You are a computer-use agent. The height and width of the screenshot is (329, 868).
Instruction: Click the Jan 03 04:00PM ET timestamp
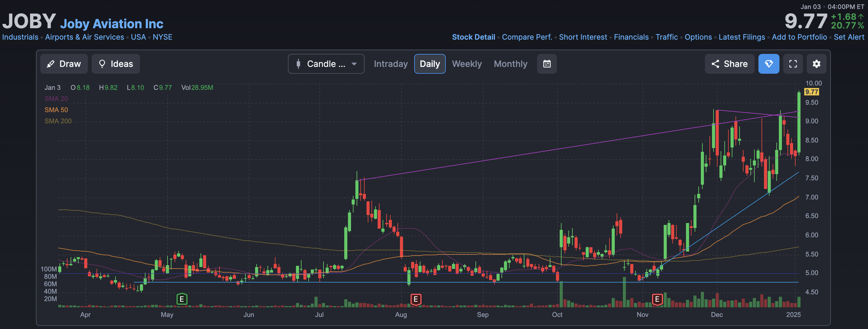(x=832, y=7)
